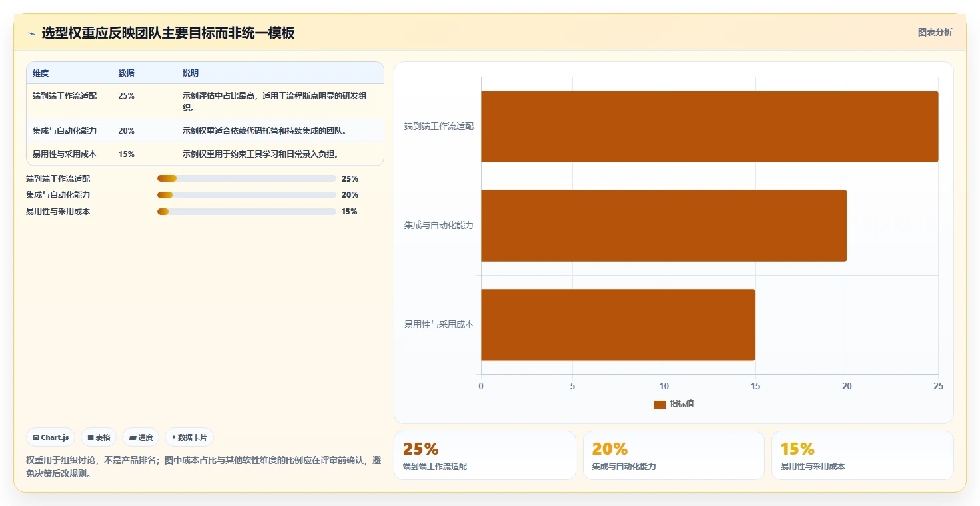Click description 示例权重用于约束工具学习和日常录入负担

tap(262, 154)
